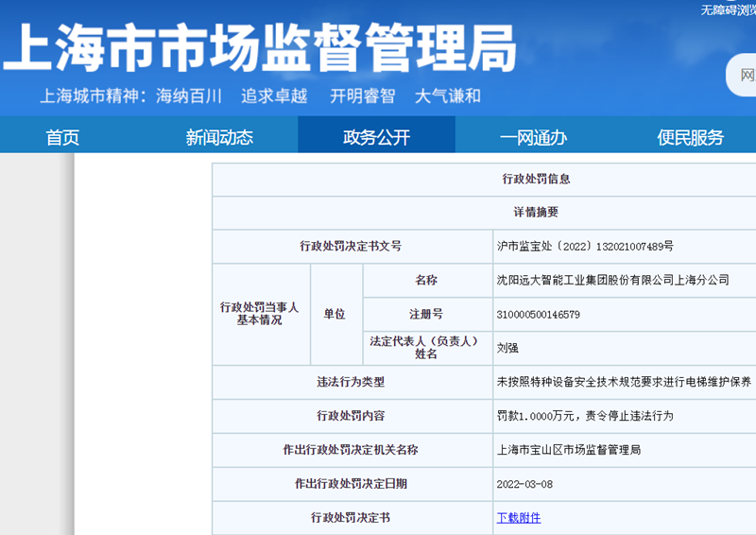Click the 行政处罚信息 table header

[x=536, y=179]
